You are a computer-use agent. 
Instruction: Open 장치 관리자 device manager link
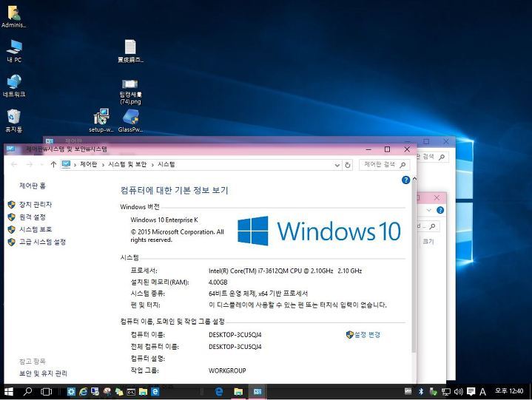click(36, 204)
